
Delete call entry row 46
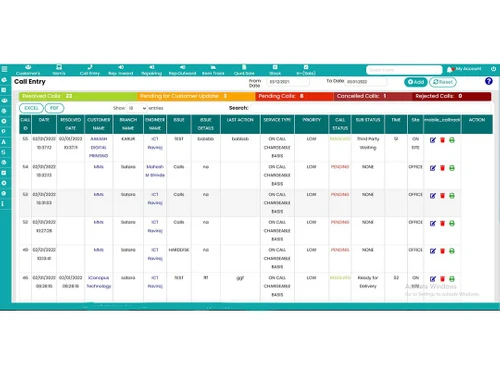[442, 279]
